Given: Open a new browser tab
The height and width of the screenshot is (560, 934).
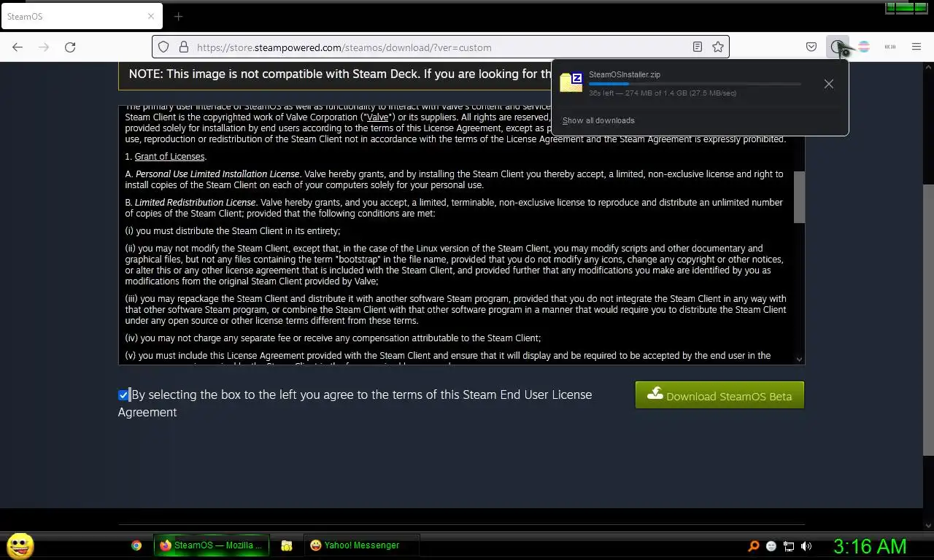Looking at the screenshot, I should [178, 16].
